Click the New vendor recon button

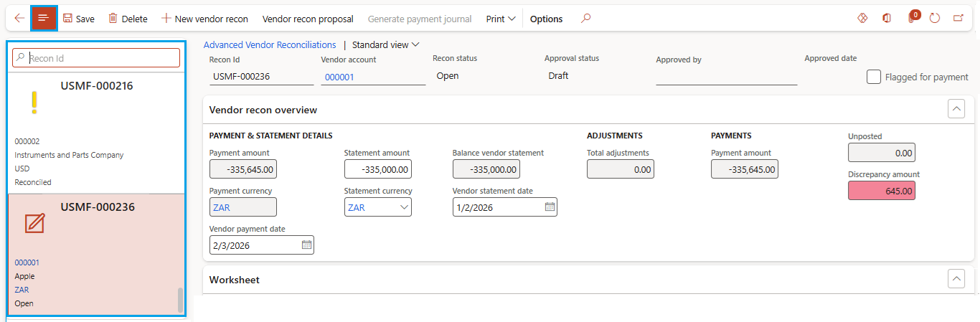click(x=204, y=19)
